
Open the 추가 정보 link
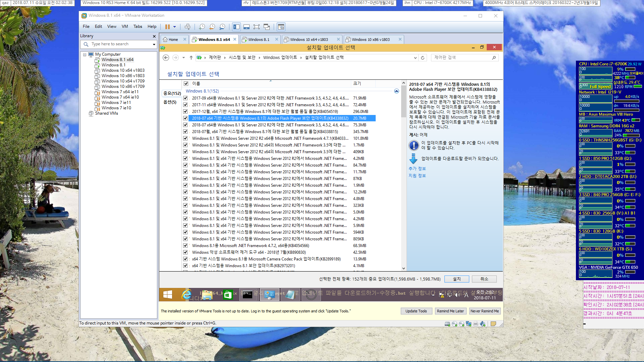(417, 169)
